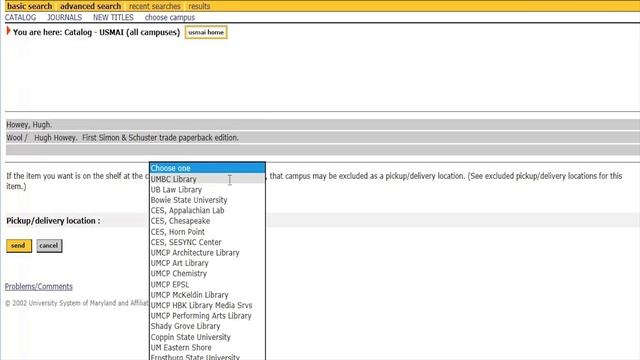The width and height of the screenshot is (640, 360).
Task: Select 'Choose one' option in dropdown
Action: (x=207, y=168)
